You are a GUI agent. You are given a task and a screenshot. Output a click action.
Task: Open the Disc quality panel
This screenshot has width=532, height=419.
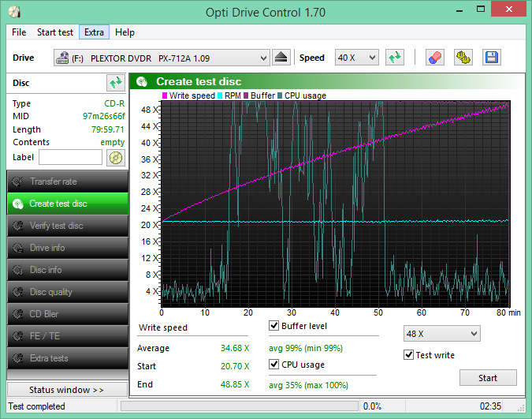(68, 292)
